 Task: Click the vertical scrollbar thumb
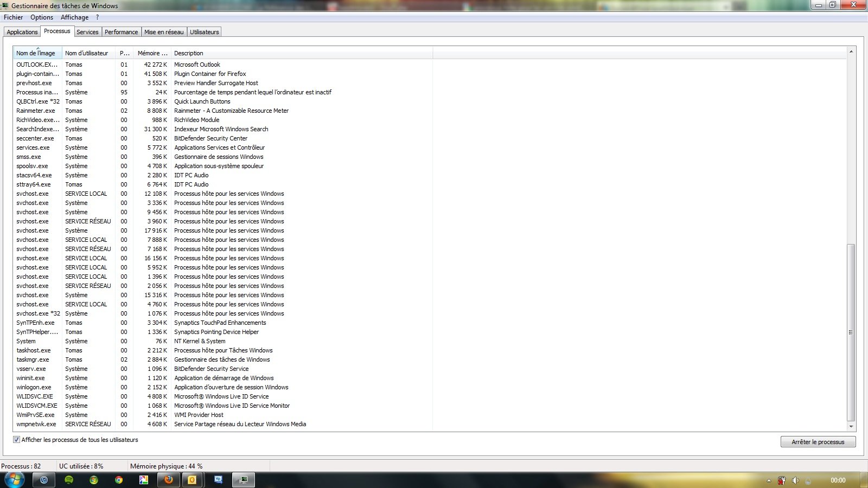click(x=851, y=332)
